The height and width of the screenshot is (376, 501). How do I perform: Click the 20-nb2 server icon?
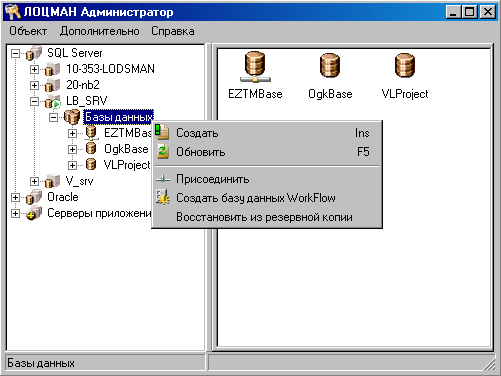click(x=53, y=85)
